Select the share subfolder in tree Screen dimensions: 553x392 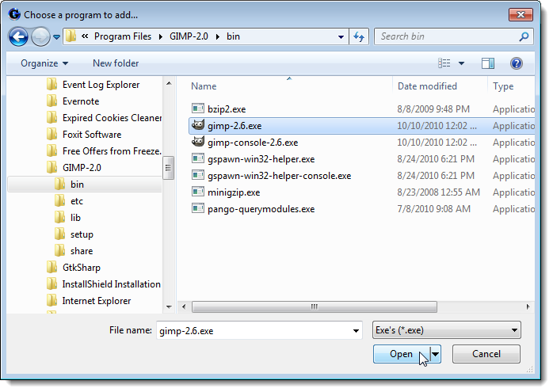pos(82,250)
